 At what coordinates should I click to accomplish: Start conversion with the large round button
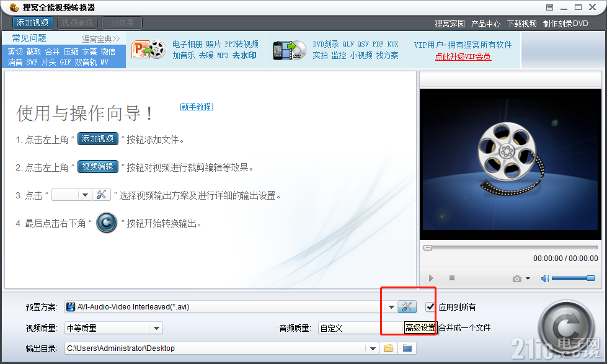tap(567, 327)
